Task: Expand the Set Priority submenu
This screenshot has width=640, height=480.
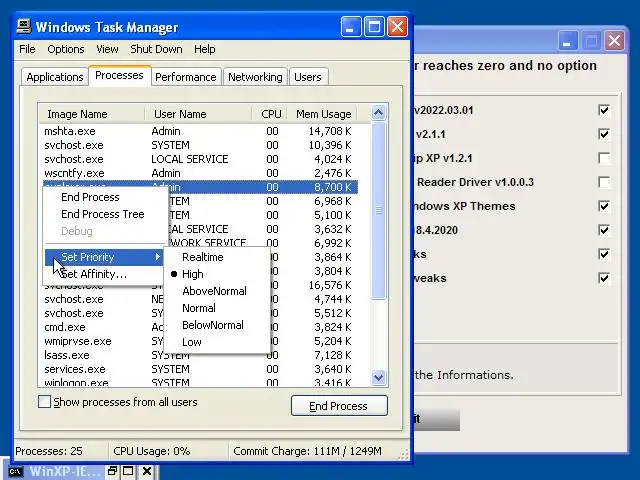Action: tap(104, 257)
